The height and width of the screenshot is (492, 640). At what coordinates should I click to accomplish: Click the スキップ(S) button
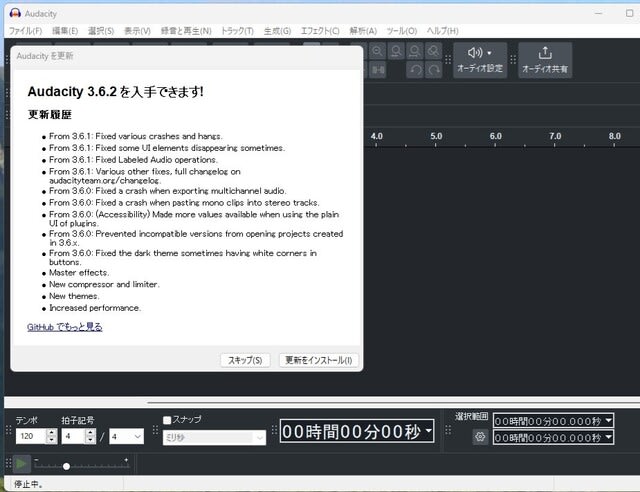pyautogui.click(x=245, y=360)
